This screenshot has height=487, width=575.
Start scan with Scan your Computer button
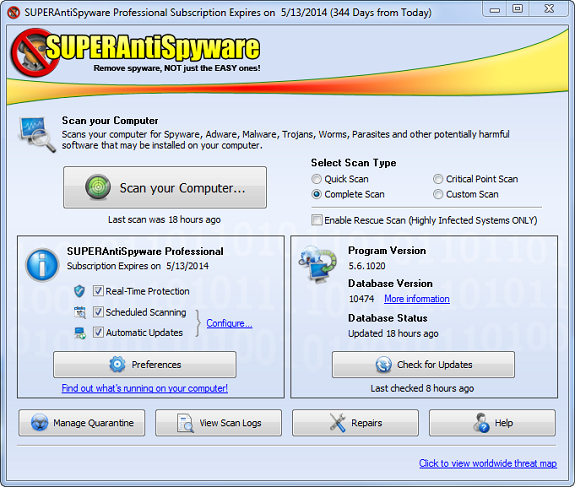click(165, 187)
